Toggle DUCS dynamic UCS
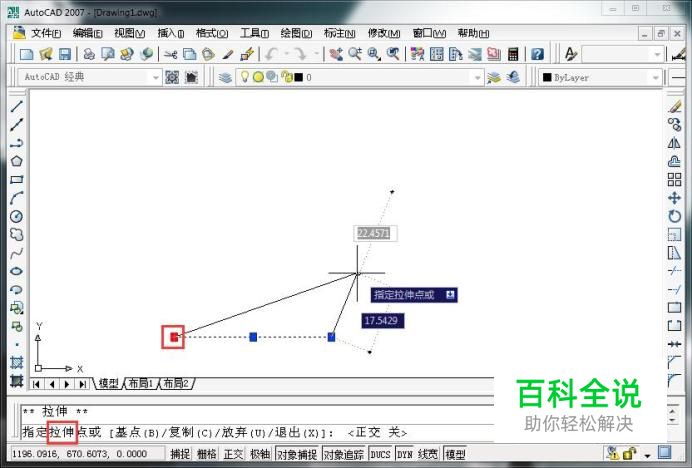The image size is (692, 468). tap(380, 454)
